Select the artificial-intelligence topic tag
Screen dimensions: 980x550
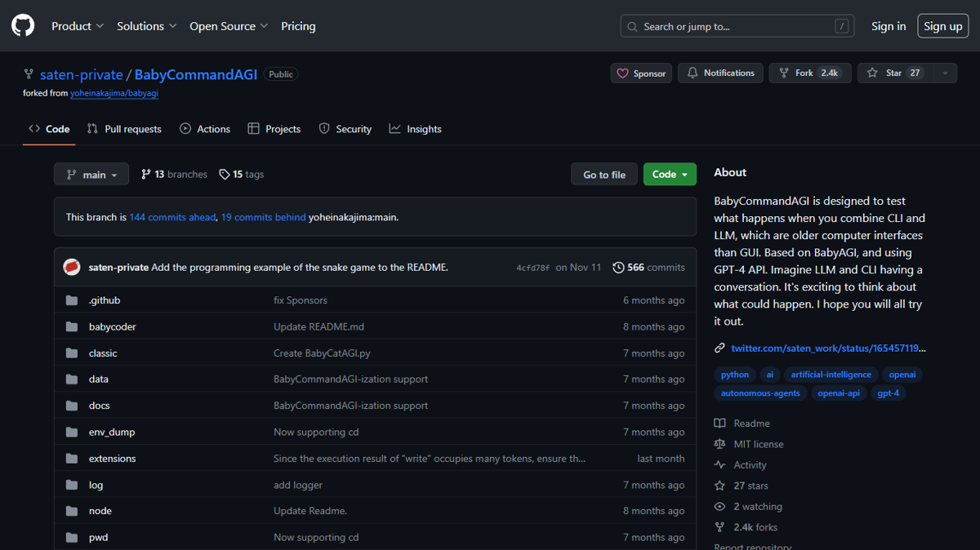(x=831, y=375)
